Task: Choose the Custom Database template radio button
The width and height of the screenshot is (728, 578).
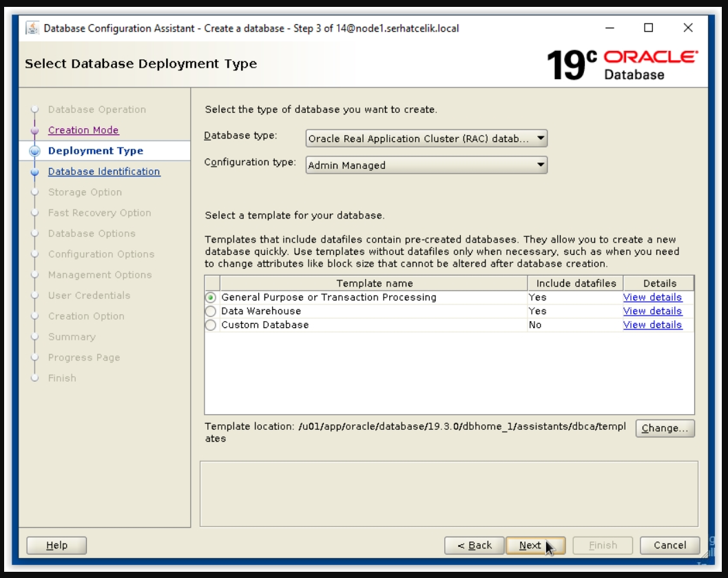Action: click(210, 325)
